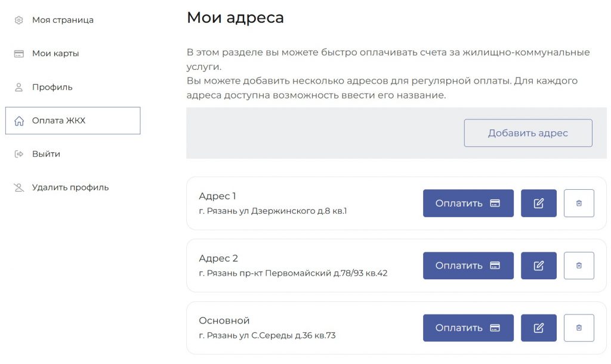This screenshot has width=611, height=364.
Task: Open Мои карты section
Action: [55, 54]
